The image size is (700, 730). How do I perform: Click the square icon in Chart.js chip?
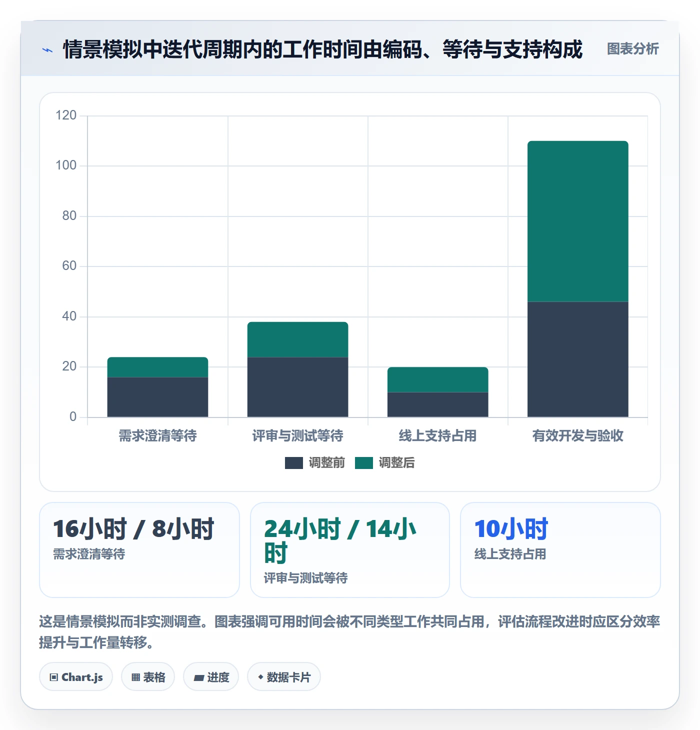[54, 677]
